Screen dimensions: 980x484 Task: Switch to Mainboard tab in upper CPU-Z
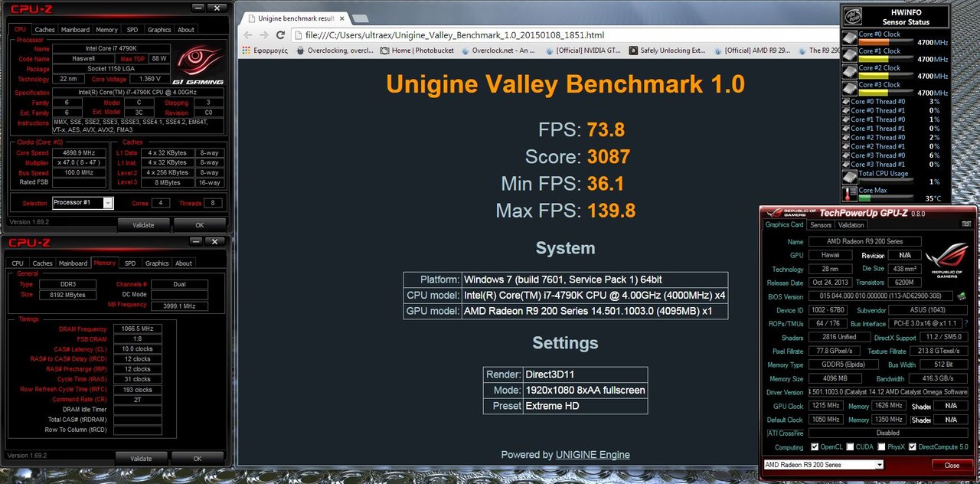coord(75,30)
